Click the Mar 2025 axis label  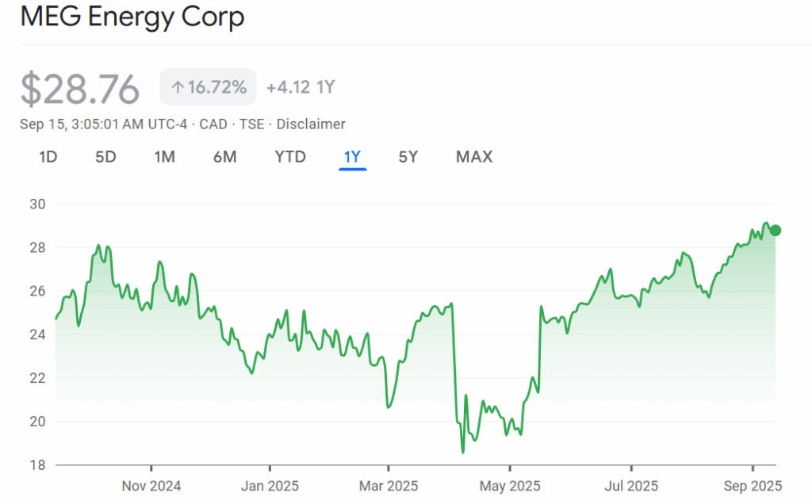tap(389, 486)
